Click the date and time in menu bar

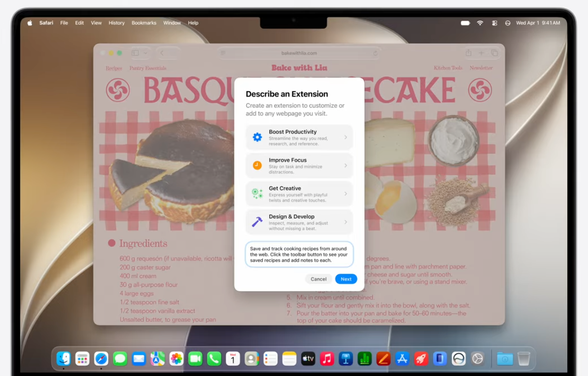[x=538, y=23]
